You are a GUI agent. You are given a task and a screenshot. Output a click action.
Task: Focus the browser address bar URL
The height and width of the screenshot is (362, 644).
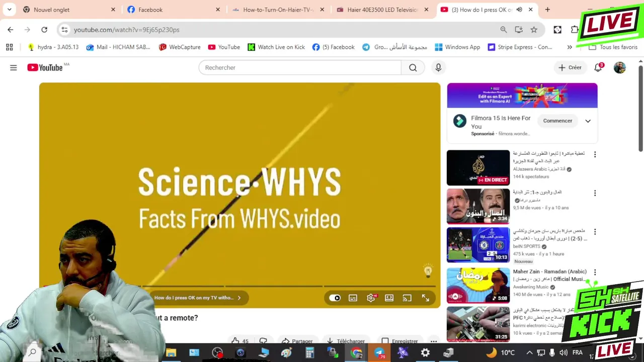click(x=127, y=30)
